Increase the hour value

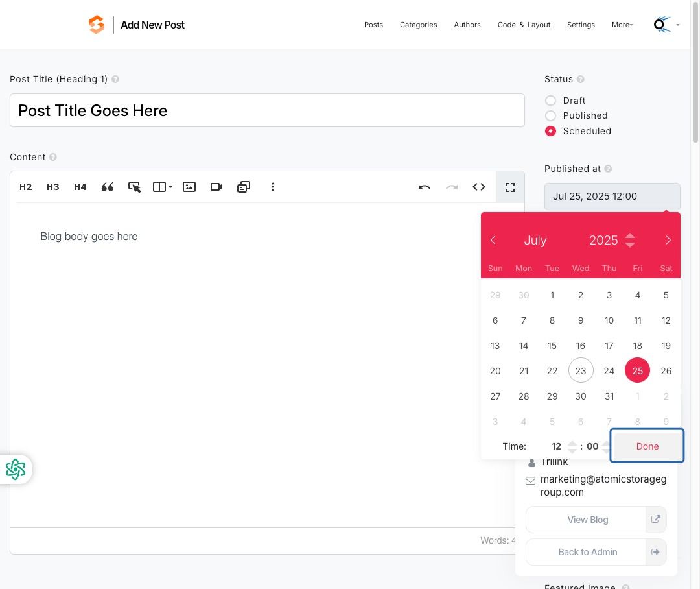tap(572, 443)
